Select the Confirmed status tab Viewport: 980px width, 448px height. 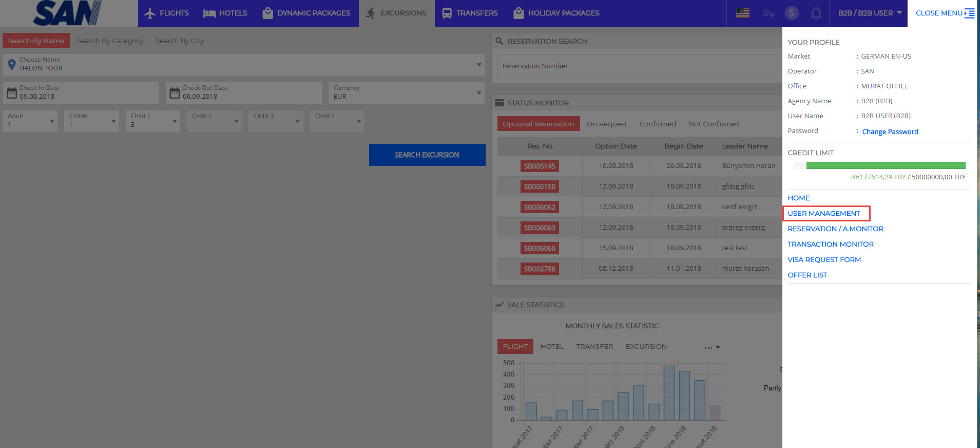[x=657, y=124]
